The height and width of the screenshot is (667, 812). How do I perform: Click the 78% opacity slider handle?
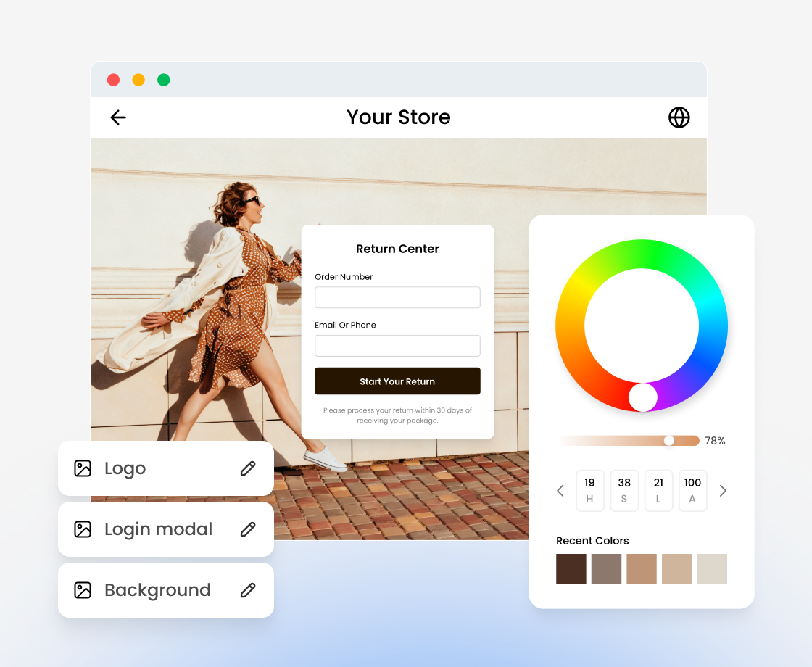pyautogui.click(x=668, y=440)
